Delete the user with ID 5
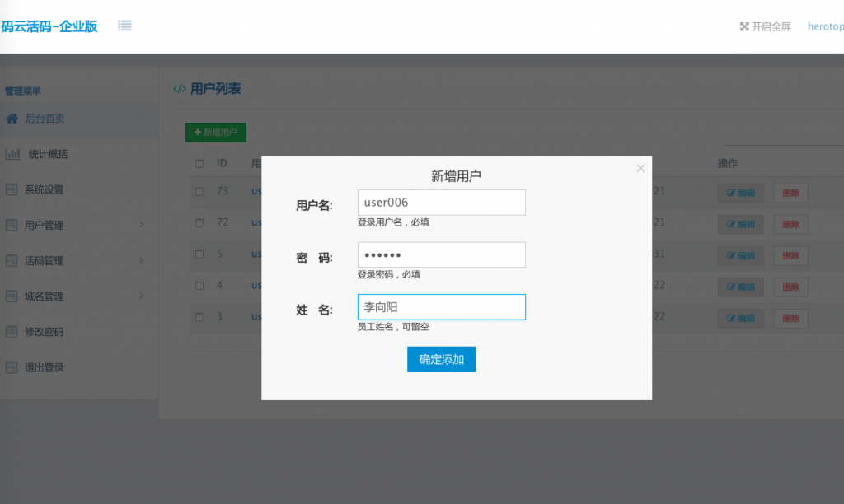 click(x=790, y=255)
